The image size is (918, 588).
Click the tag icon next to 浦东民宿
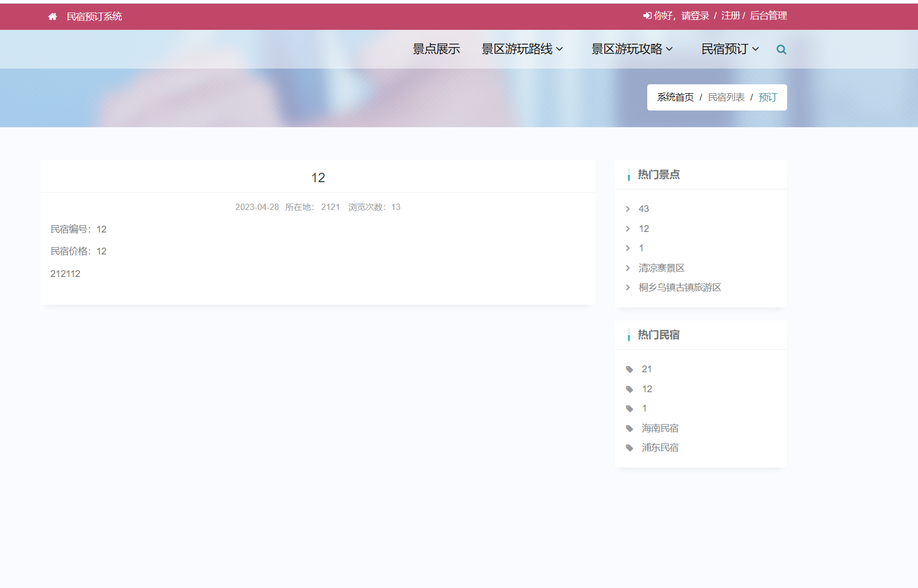click(629, 448)
